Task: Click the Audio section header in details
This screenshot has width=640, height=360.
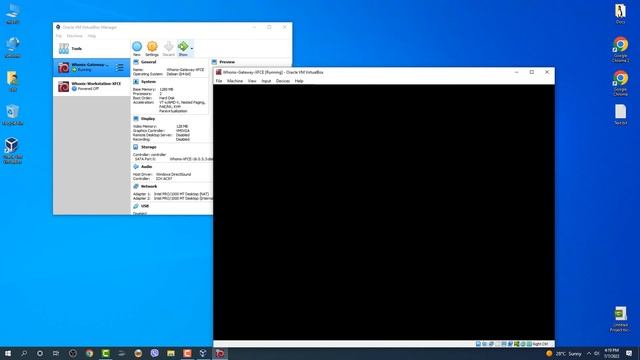Action: 147,167
